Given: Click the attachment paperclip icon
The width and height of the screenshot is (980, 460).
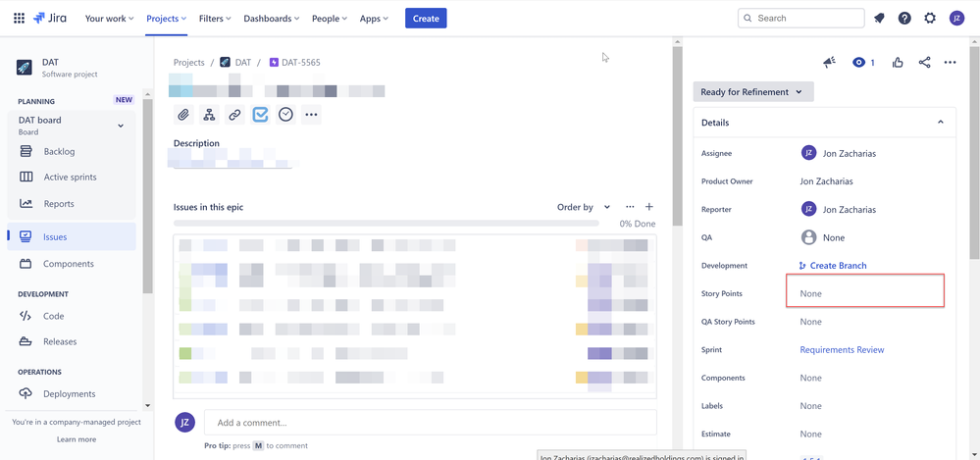Looking at the screenshot, I should tap(183, 115).
